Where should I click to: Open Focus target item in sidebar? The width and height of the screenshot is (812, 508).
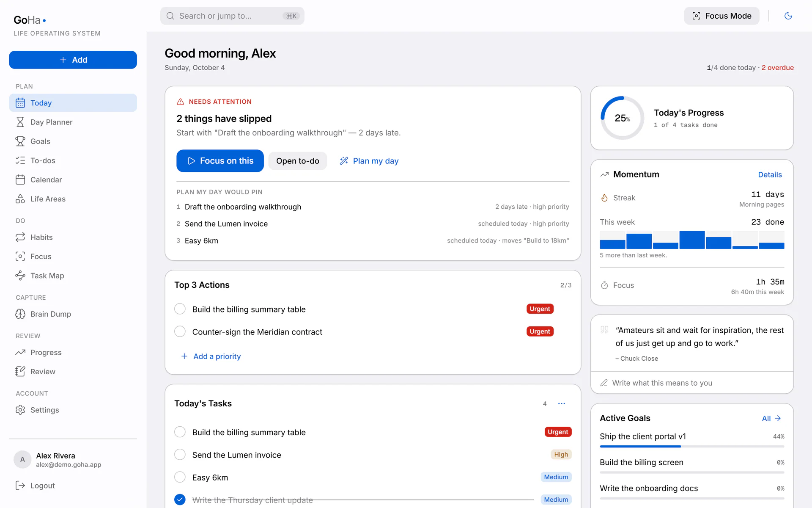click(73, 257)
